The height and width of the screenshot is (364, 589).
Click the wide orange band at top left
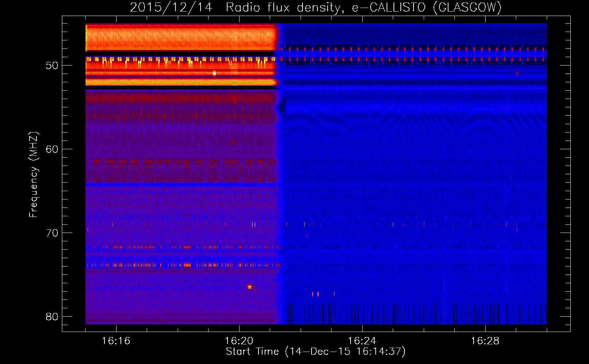(x=181, y=37)
